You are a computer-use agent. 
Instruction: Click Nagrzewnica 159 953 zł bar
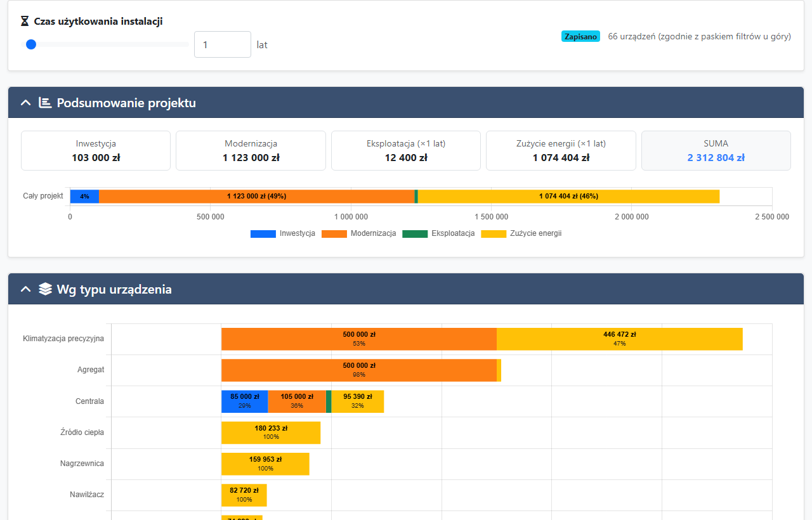265,464
